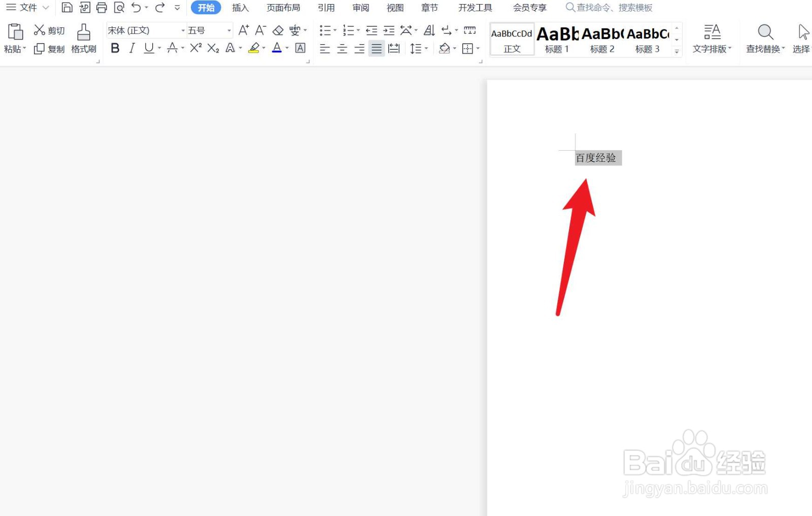
Task: Switch to the 页面布局 tab
Action: pyautogui.click(x=283, y=8)
